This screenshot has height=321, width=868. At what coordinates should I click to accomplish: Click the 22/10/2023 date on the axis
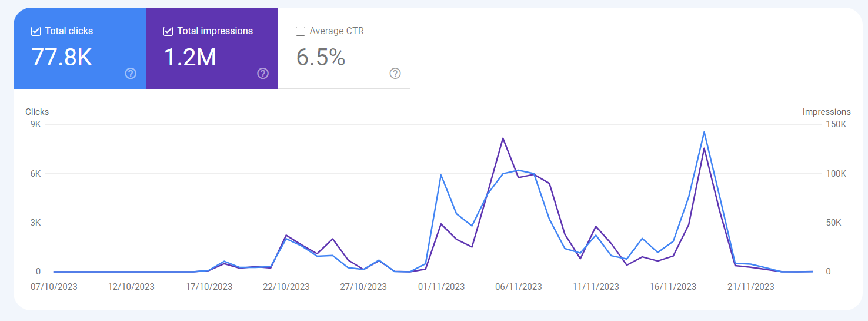(286, 287)
